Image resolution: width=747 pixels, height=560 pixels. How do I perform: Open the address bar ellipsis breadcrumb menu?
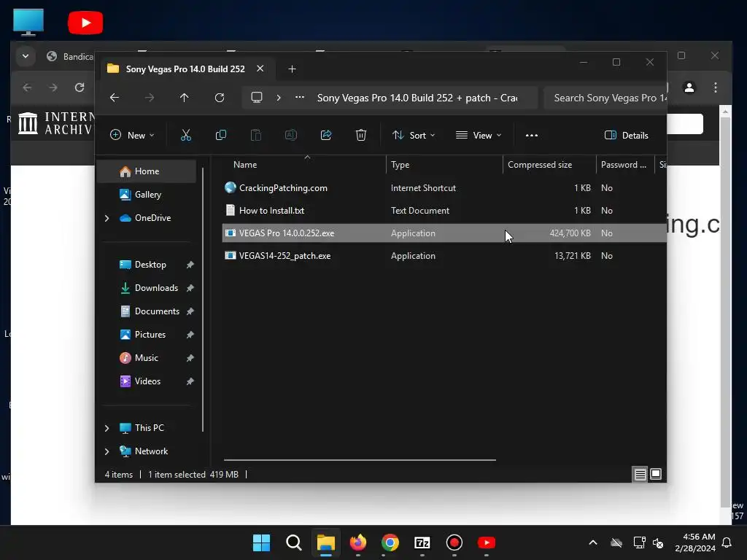click(300, 98)
